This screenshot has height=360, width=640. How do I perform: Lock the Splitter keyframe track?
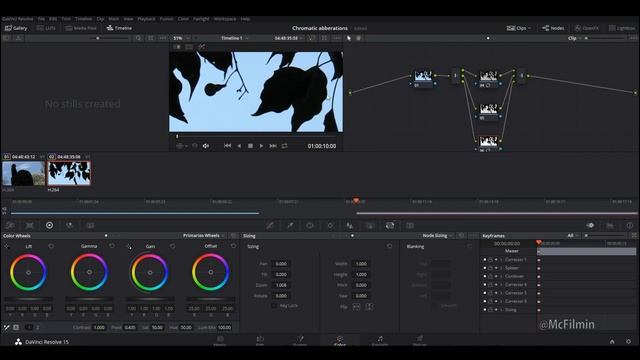(x=490, y=268)
